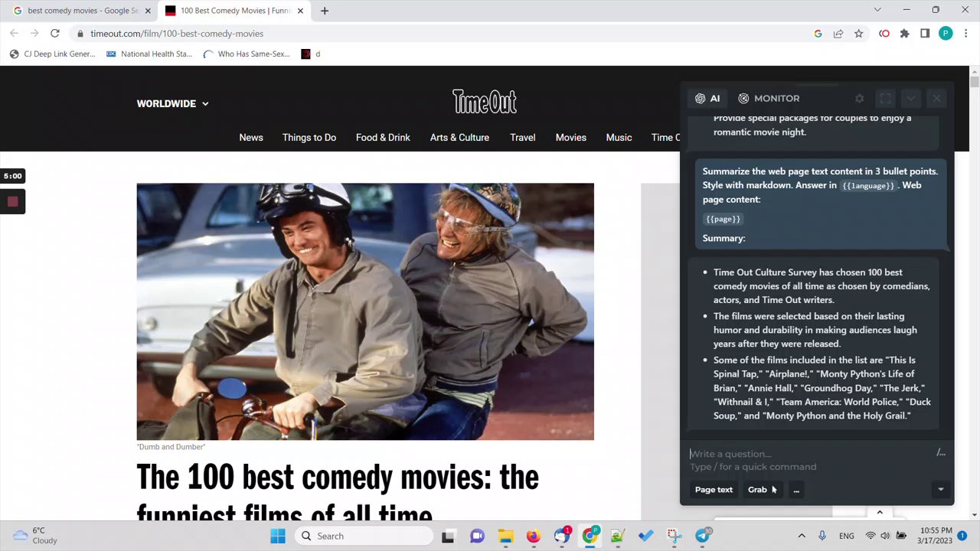This screenshot has width=980, height=551.
Task: Open the purple chat app on taskbar
Action: (x=477, y=536)
